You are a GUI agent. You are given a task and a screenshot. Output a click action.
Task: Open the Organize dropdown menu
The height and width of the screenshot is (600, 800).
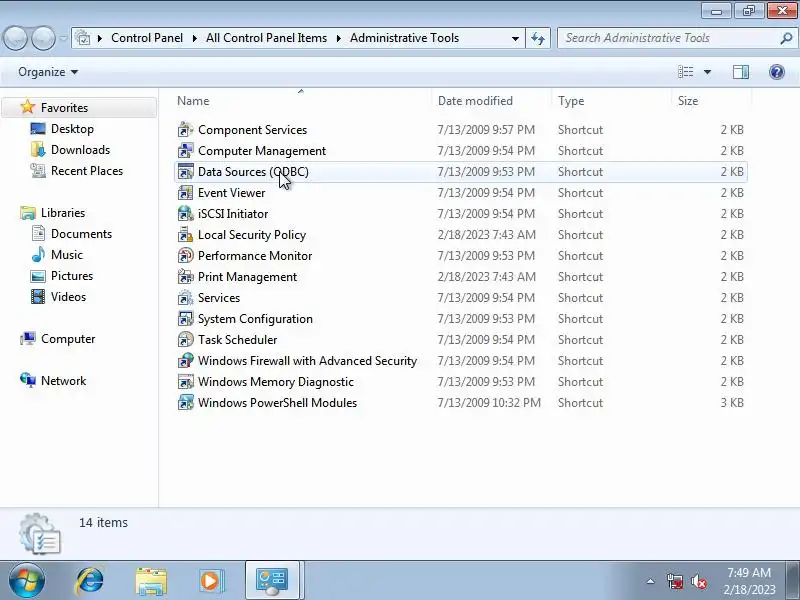coord(48,72)
